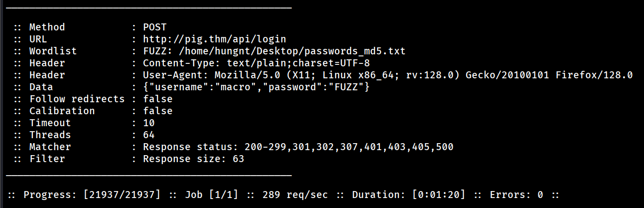Click the JSON data payload line
This screenshot has width=644, height=208.
click(256, 87)
